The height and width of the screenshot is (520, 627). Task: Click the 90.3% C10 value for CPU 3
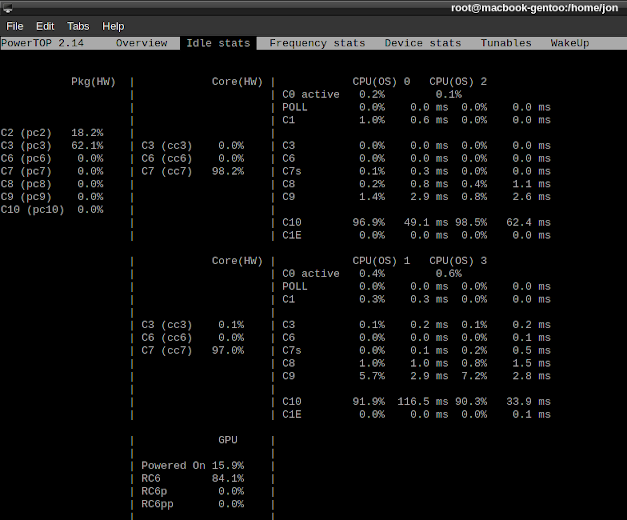point(471,402)
